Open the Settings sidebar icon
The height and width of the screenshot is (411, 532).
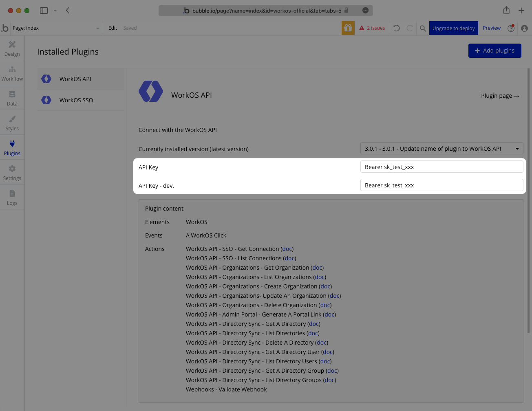tap(12, 171)
